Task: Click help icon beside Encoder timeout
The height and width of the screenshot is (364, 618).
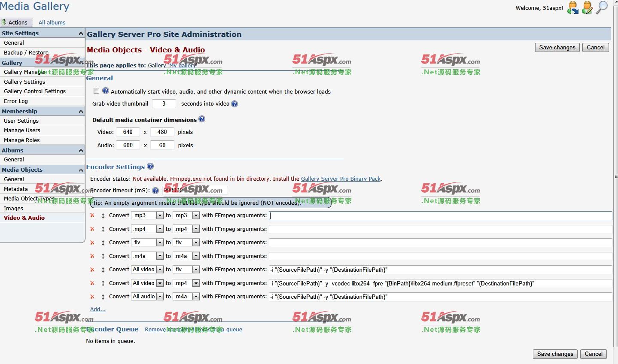Action: point(155,191)
